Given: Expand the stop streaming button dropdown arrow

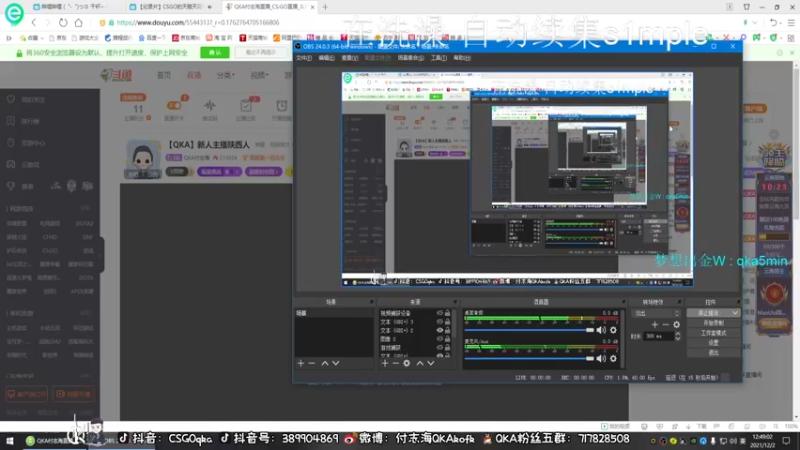Looking at the screenshot, I should (x=735, y=313).
